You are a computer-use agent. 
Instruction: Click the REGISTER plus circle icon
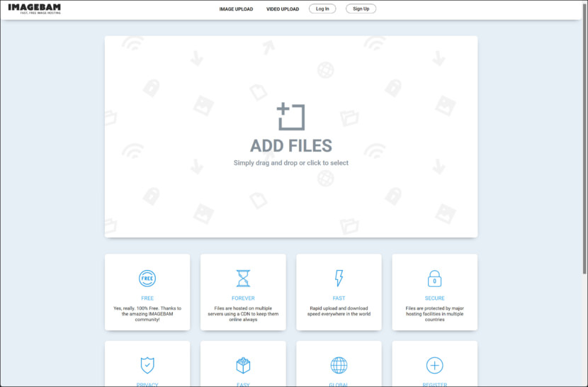click(434, 365)
